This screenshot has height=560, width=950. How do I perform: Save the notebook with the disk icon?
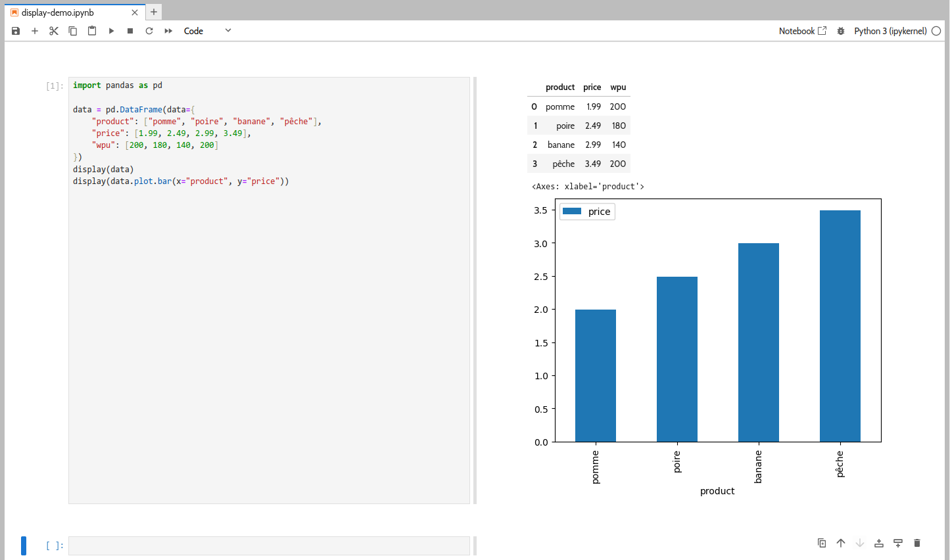16,31
